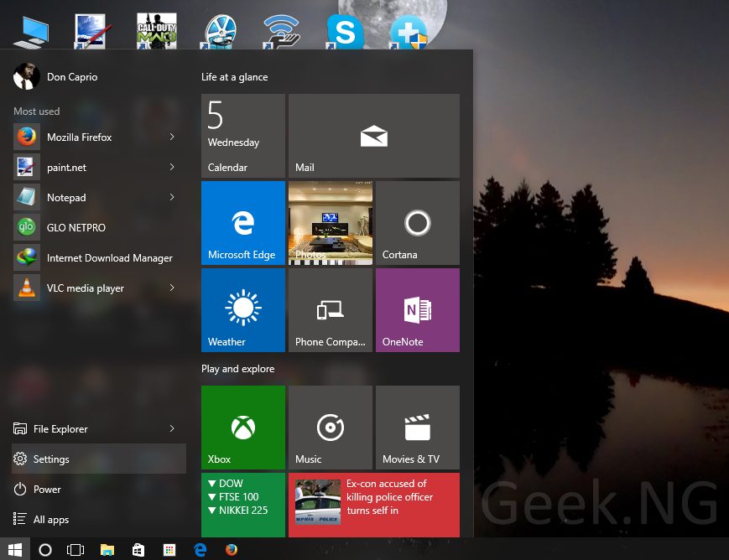Image resolution: width=729 pixels, height=560 pixels.
Task: Open the Movies & TV tile
Action: (418, 428)
